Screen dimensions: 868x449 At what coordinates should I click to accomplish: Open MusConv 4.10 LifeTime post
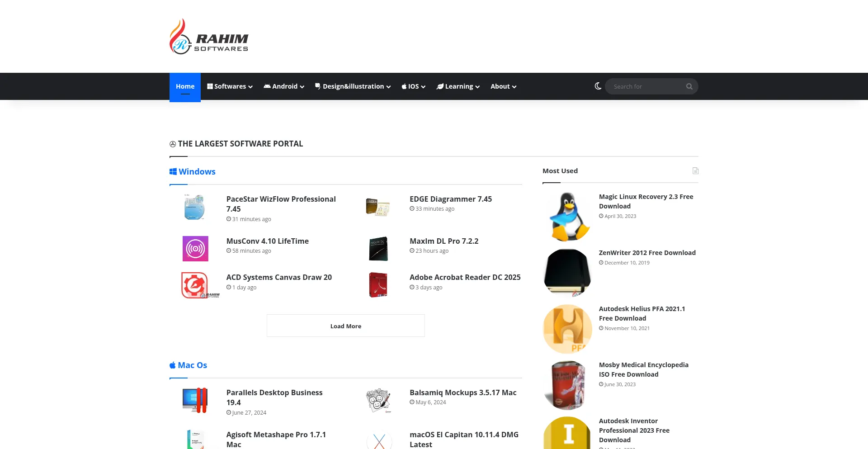tap(268, 241)
